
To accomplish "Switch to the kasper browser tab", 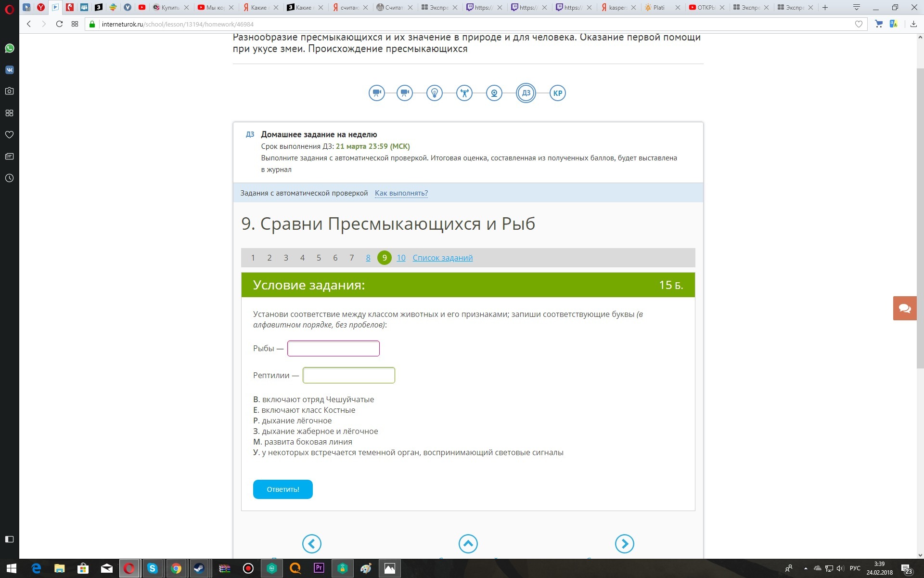I will tap(616, 7).
